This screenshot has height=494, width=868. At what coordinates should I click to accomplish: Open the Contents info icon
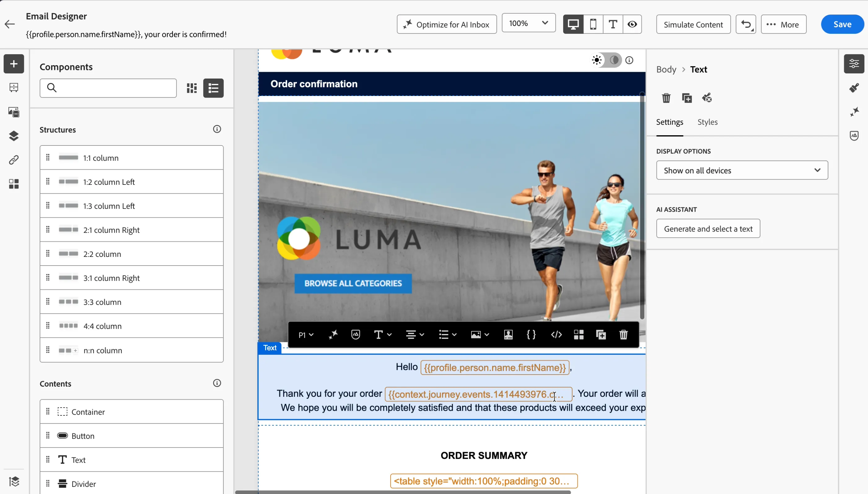coord(217,383)
